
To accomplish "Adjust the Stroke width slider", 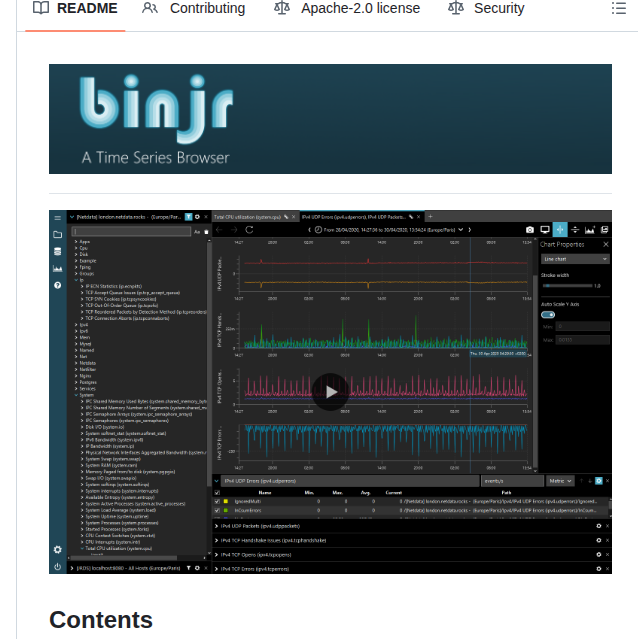I will 568,286.
